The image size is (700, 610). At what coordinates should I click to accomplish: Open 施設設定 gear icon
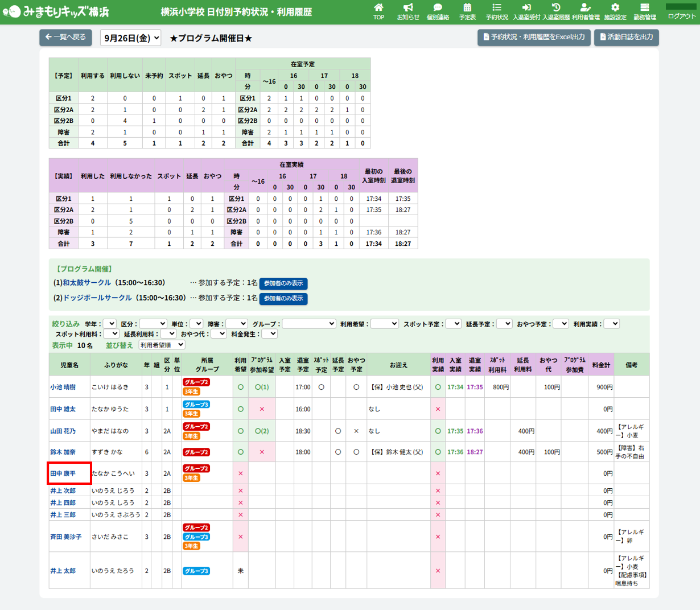(615, 8)
